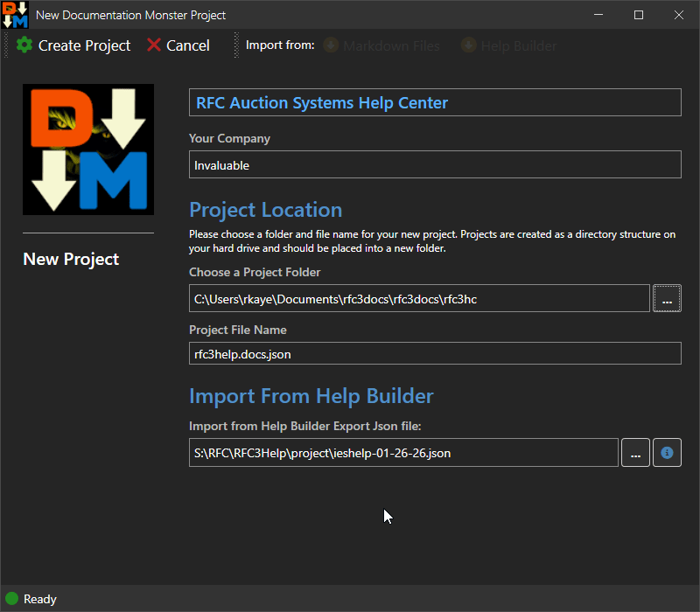This screenshot has width=700, height=612.
Task: Maximize the New Project window
Action: [639, 15]
